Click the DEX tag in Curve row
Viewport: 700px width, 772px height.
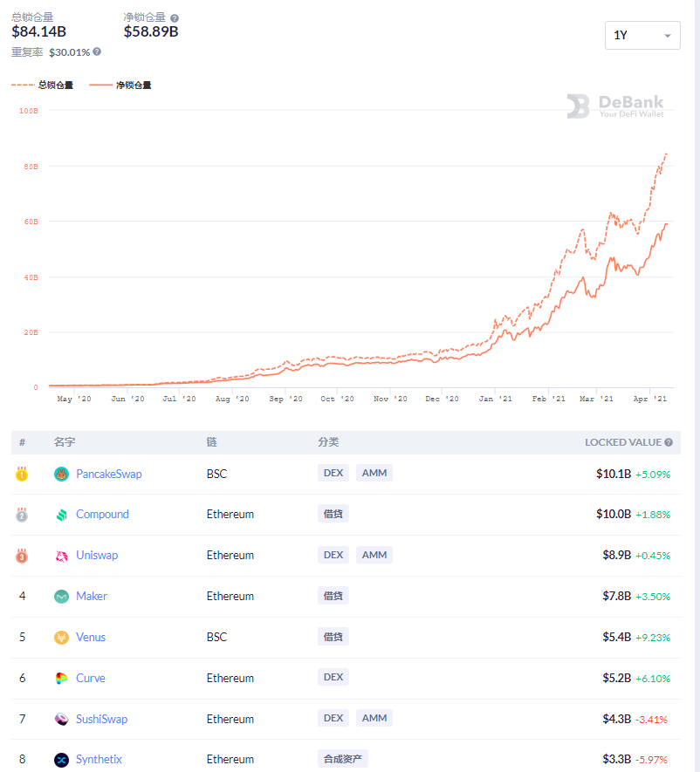[333, 677]
